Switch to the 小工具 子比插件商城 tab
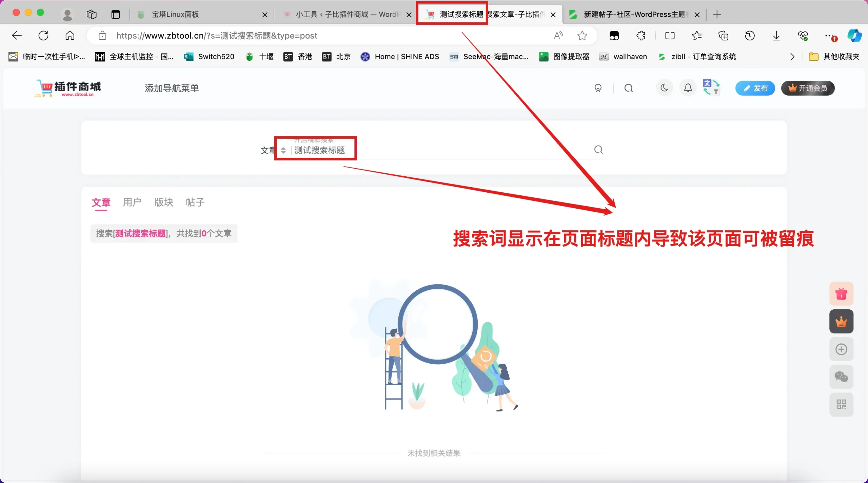Screen dimensions: 868x483 346,14
